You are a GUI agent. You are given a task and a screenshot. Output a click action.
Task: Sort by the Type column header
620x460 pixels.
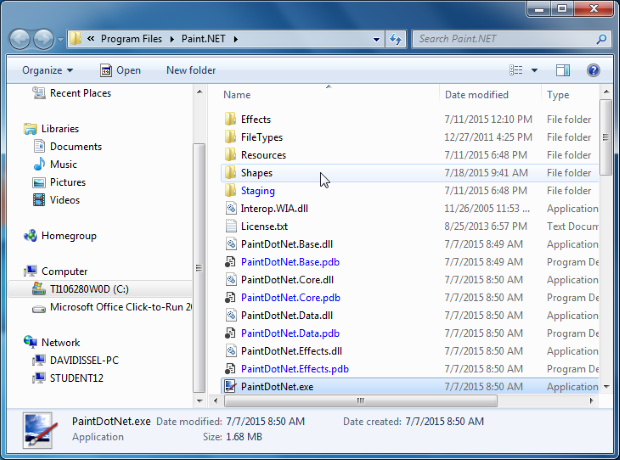[x=558, y=95]
